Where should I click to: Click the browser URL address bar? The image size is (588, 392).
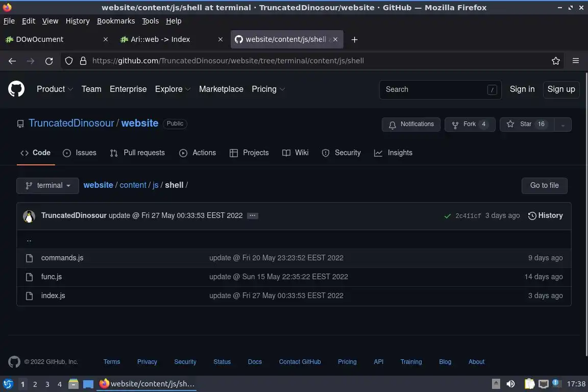tap(311, 61)
